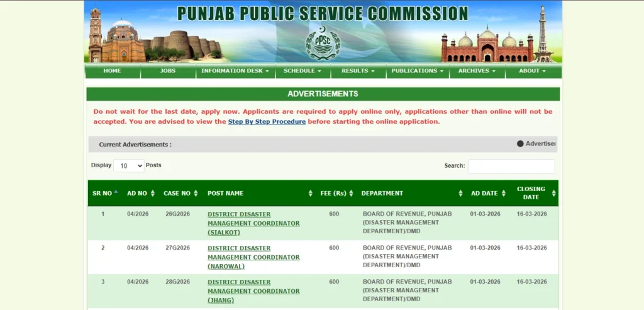Open the Step By Step Procedure link
This screenshot has width=644, height=310.
coord(267,121)
